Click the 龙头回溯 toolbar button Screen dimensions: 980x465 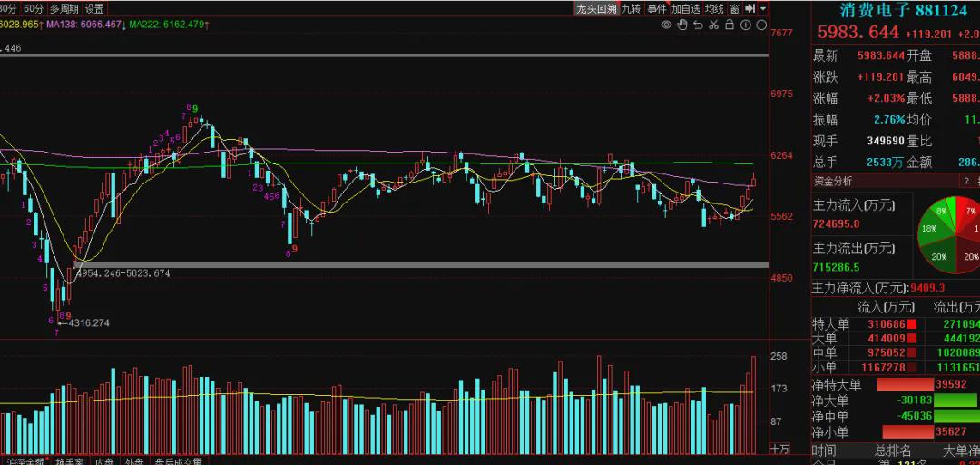pyautogui.click(x=596, y=9)
